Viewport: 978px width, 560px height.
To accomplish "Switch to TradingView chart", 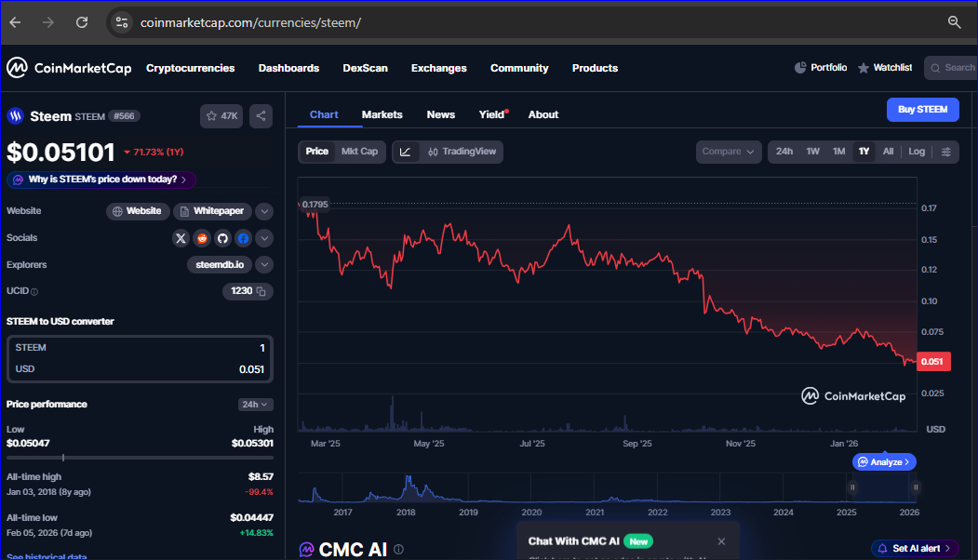I will [462, 152].
